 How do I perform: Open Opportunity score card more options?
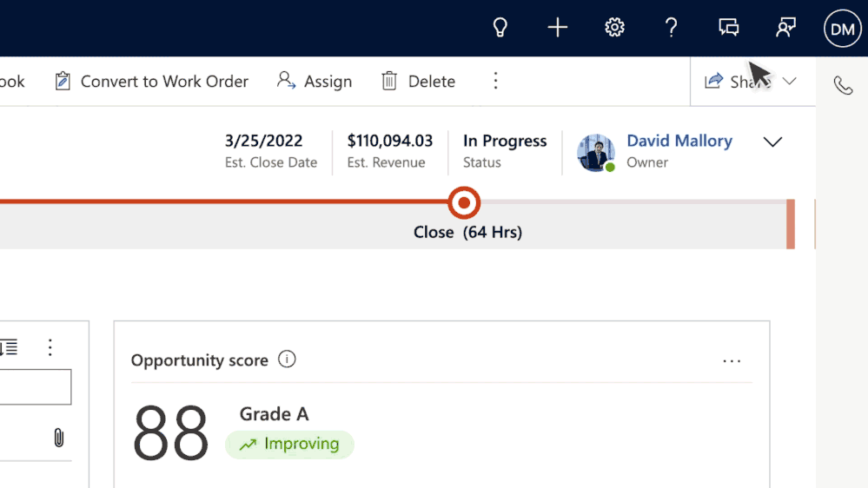point(732,360)
